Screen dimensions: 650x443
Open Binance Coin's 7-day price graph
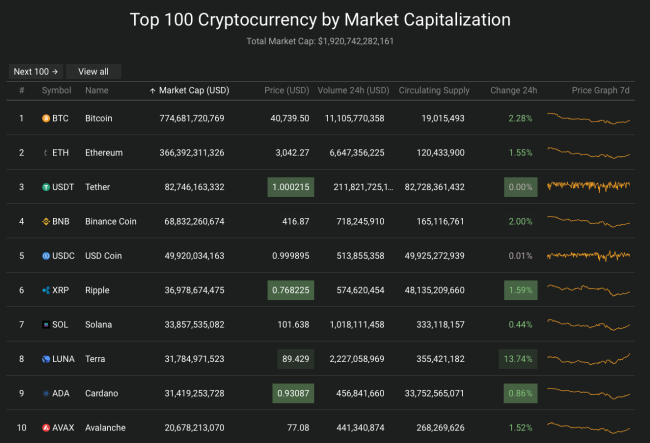tap(589, 222)
